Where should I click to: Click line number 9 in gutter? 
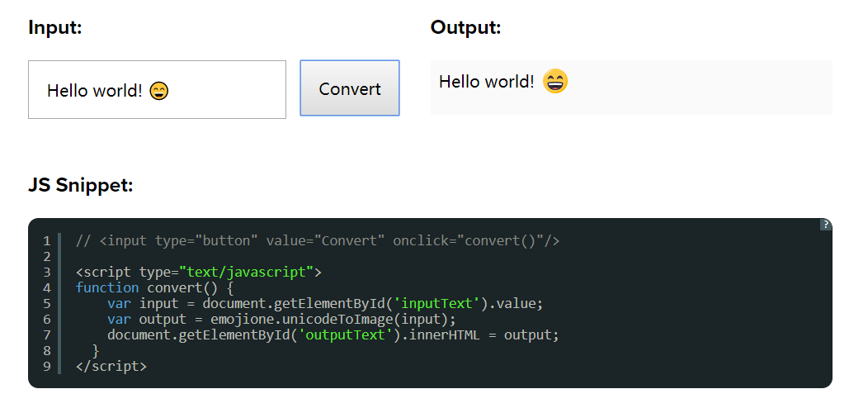coord(46,367)
